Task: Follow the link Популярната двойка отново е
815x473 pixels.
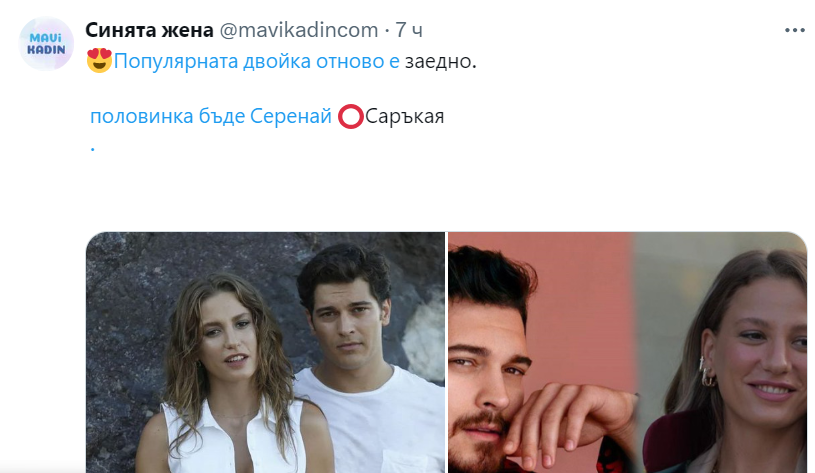Action: (257, 61)
